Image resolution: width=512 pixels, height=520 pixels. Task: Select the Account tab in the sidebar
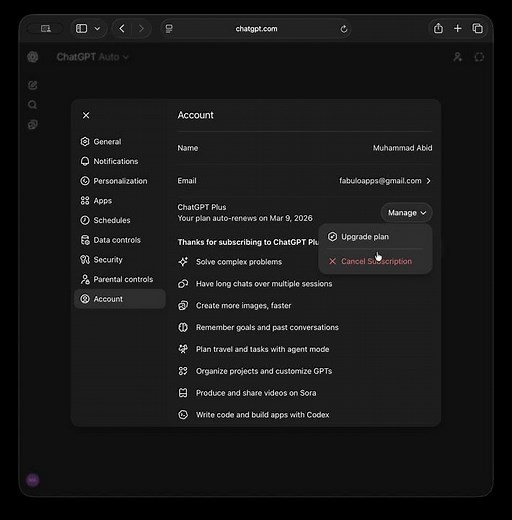(120, 299)
